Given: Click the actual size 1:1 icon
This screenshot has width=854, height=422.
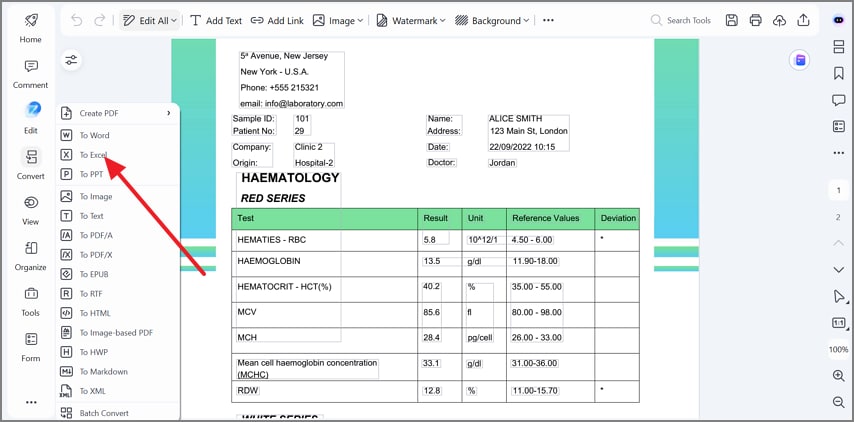Looking at the screenshot, I should [839, 323].
